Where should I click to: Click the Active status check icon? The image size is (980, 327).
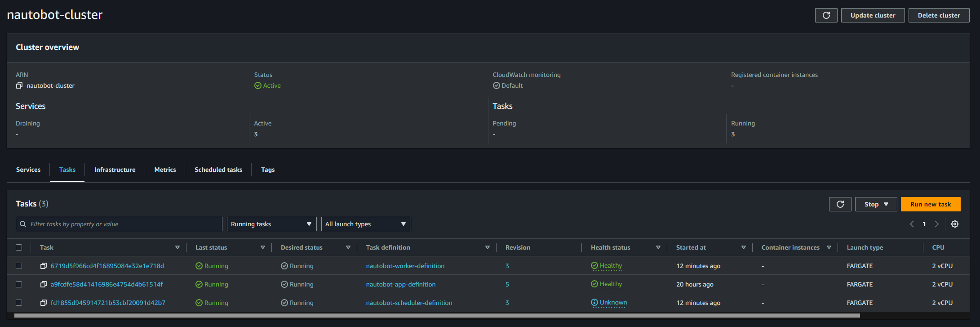click(257, 85)
